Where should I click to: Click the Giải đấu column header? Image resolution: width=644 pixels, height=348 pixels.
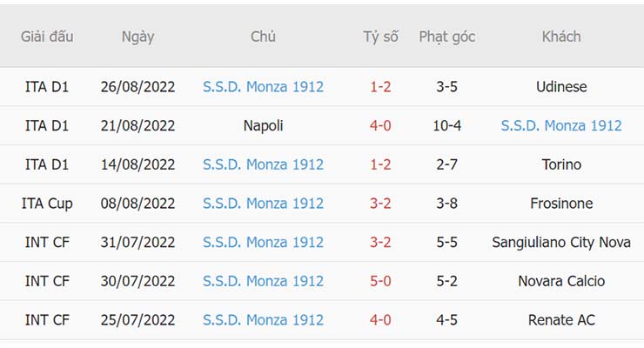tap(47, 37)
